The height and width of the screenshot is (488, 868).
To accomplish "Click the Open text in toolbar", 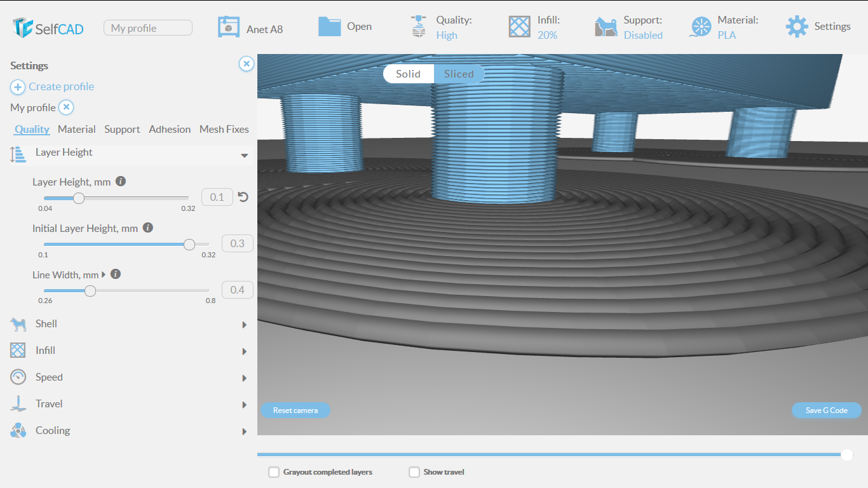I will (x=360, y=27).
